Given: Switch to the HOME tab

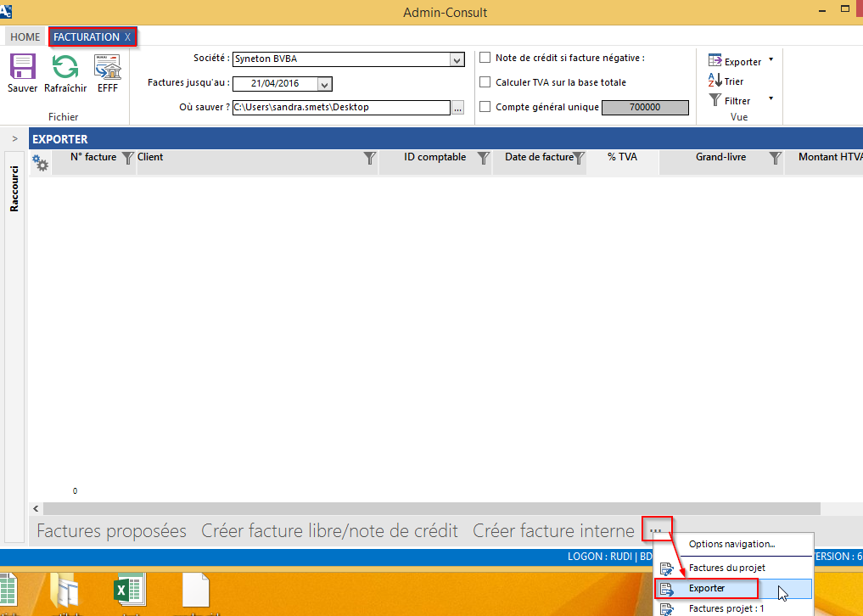Looking at the screenshot, I should pyautogui.click(x=25, y=37).
